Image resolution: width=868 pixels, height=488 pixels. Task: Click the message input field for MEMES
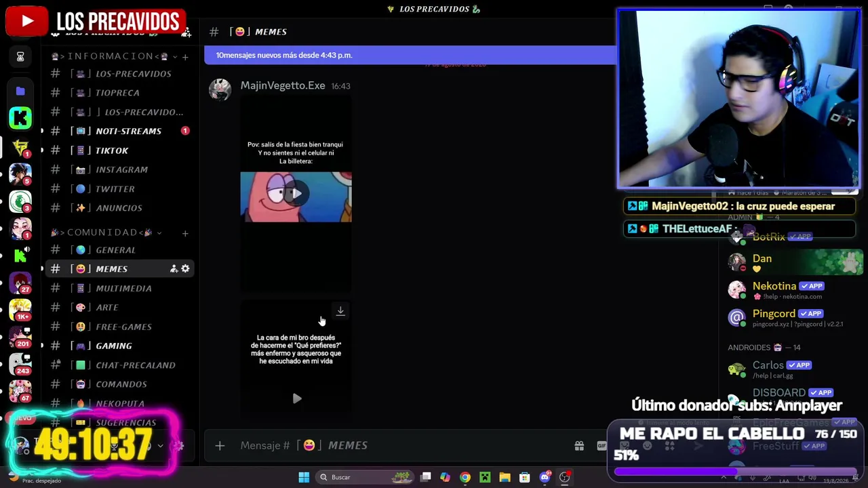tap(400, 445)
